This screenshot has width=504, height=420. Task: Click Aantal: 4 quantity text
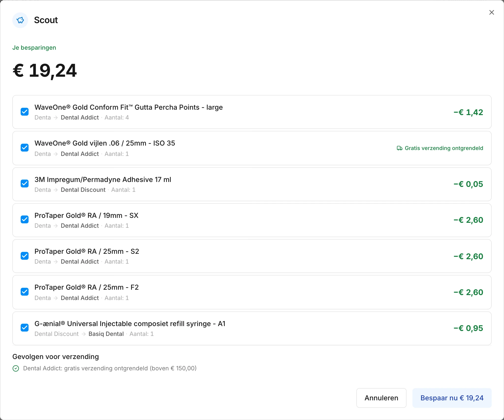(x=117, y=118)
